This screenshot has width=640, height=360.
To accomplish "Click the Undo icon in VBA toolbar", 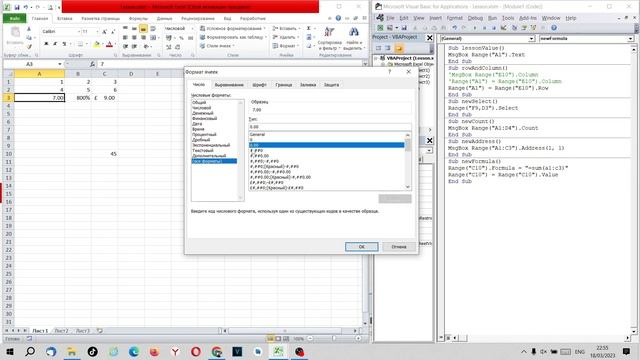I will pos(454,28).
